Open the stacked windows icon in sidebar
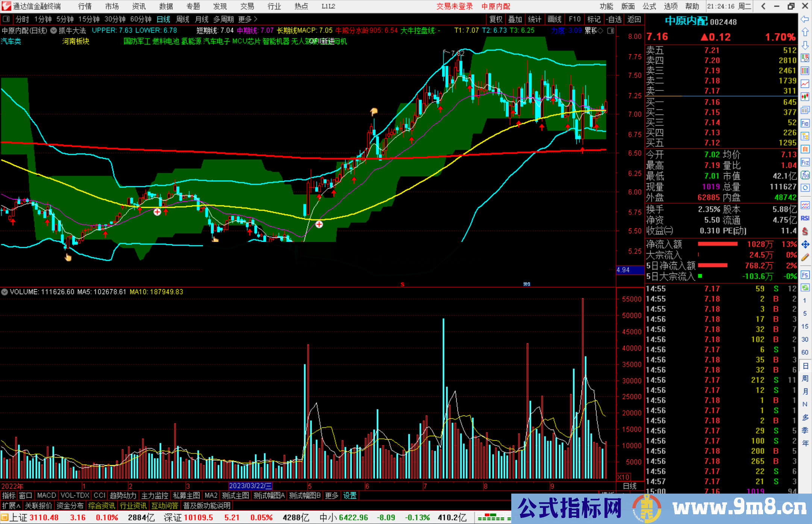This screenshot has width=812, height=524. (x=805, y=110)
